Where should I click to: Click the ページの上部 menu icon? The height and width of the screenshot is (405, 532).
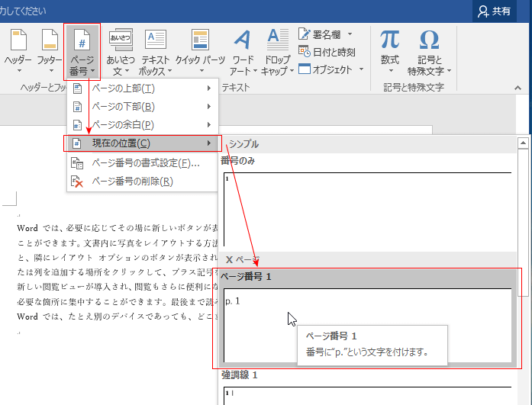[x=77, y=88]
